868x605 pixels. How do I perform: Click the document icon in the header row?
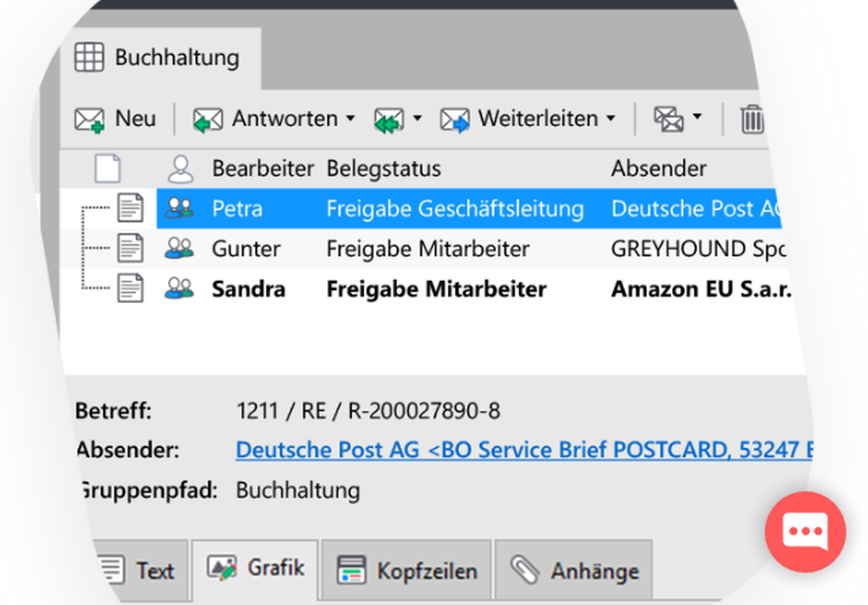pos(108,168)
